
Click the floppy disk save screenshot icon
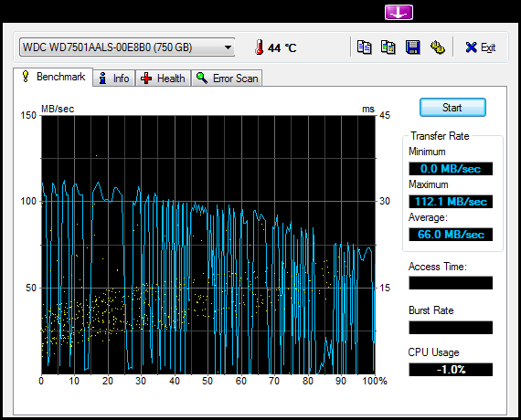[412, 47]
